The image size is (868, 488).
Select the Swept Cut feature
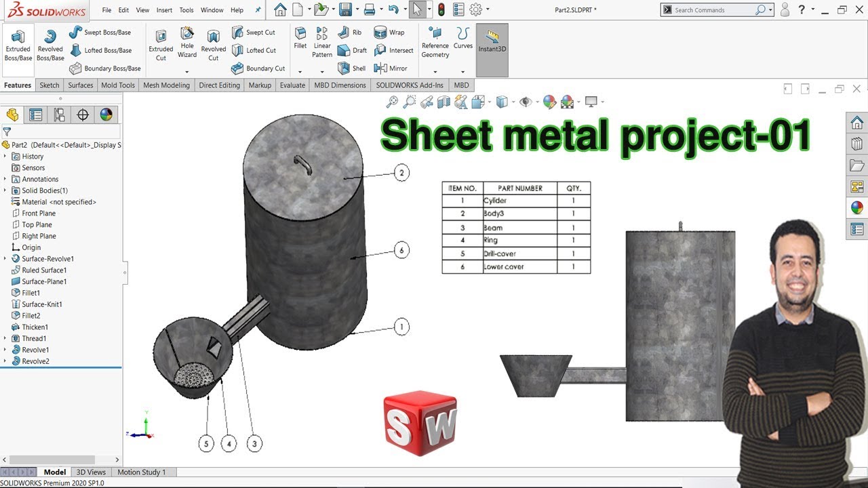[x=253, y=33]
